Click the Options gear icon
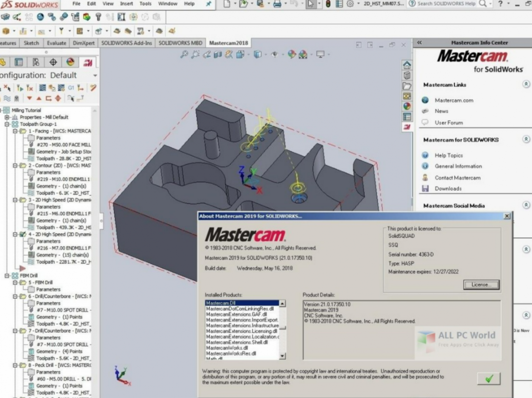This screenshot has height=398, width=532. [350, 4]
